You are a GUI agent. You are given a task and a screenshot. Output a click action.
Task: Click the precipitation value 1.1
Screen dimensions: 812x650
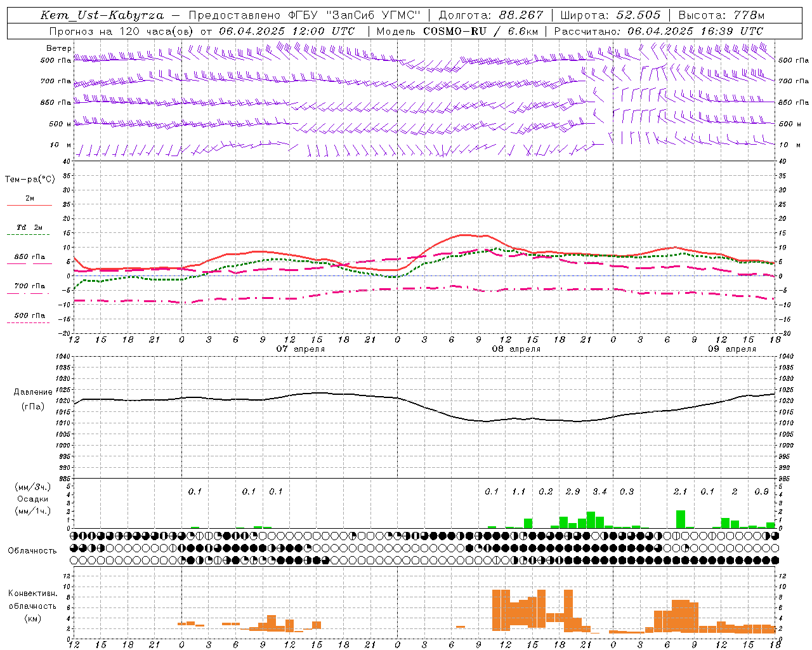point(519,492)
